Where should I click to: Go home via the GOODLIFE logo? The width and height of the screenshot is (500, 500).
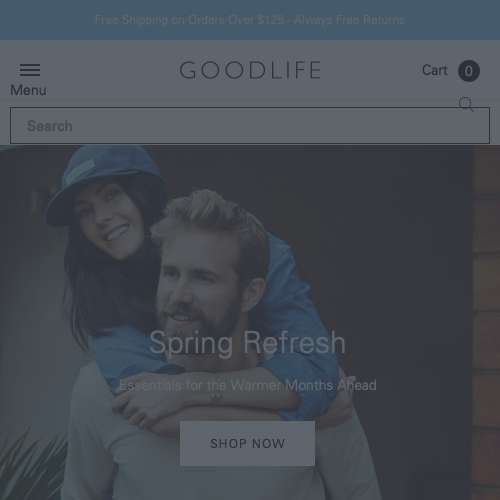tap(250, 70)
